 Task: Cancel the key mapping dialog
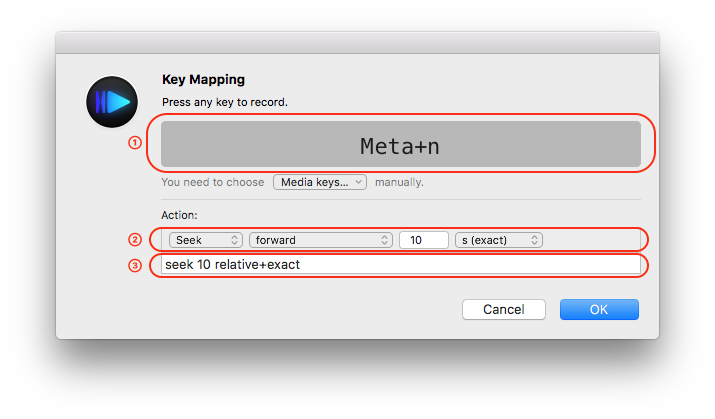(x=503, y=310)
